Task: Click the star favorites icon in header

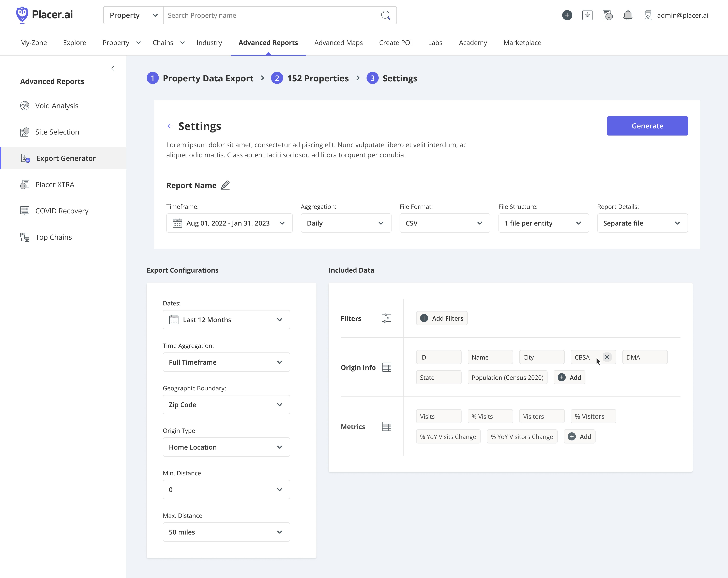Action: click(x=587, y=15)
